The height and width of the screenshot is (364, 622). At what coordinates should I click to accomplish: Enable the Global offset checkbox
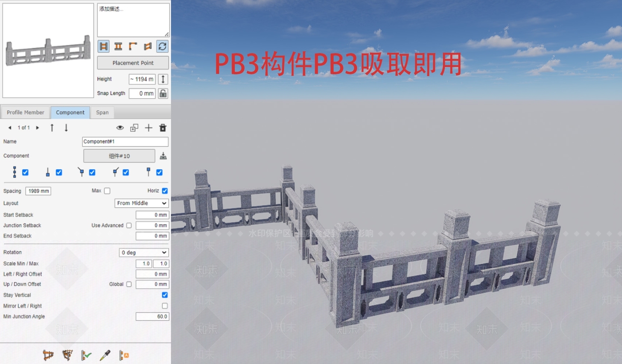(129, 284)
